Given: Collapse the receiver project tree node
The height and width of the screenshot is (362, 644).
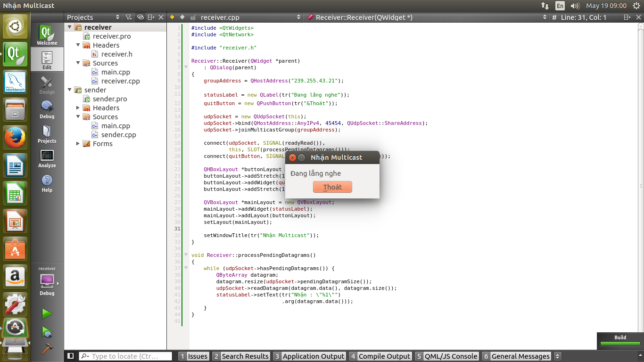Looking at the screenshot, I should tap(70, 27).
